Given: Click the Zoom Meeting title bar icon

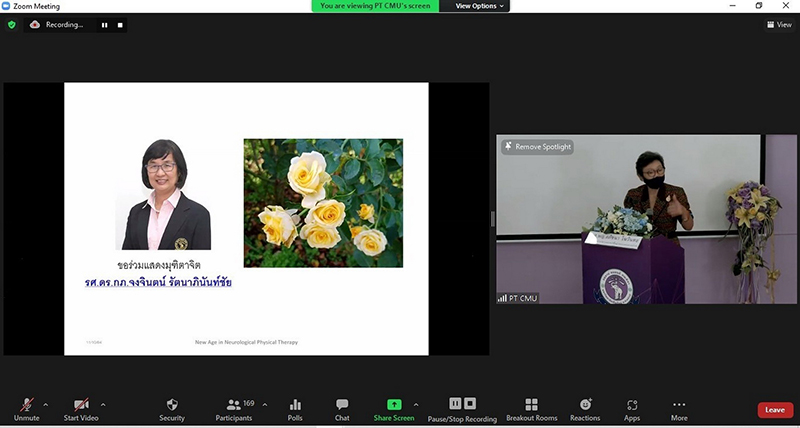Looking at the screenshot, I should (6, 6).
